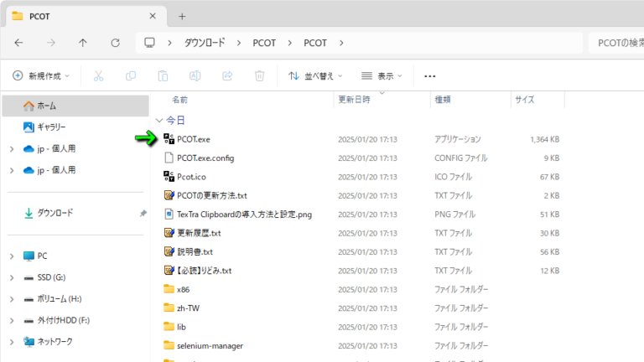Collapse the 今日 group header
This screenshot has width=644, height=362.
pos(159,120)
